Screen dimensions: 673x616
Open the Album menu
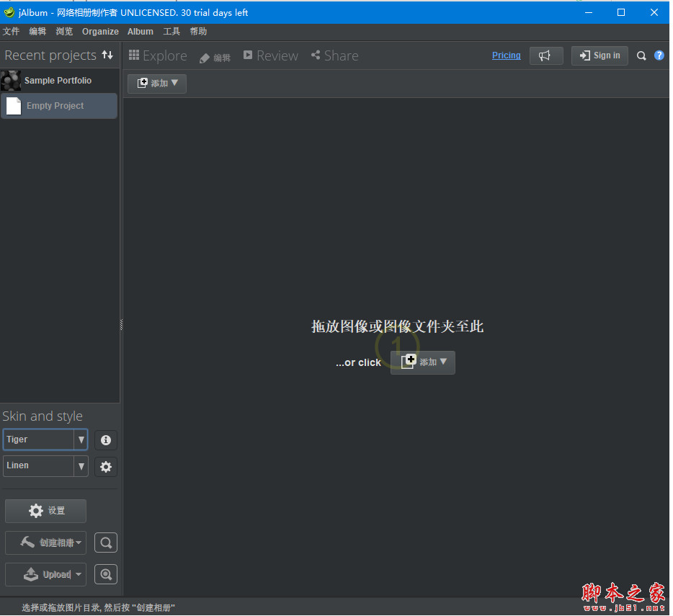pyautogui.click(x=141, y=32)
